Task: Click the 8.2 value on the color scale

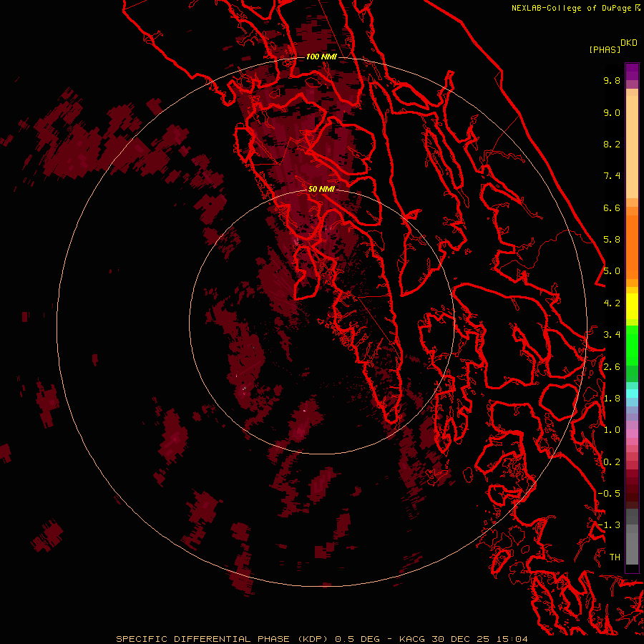Action: tap(612, 144)
